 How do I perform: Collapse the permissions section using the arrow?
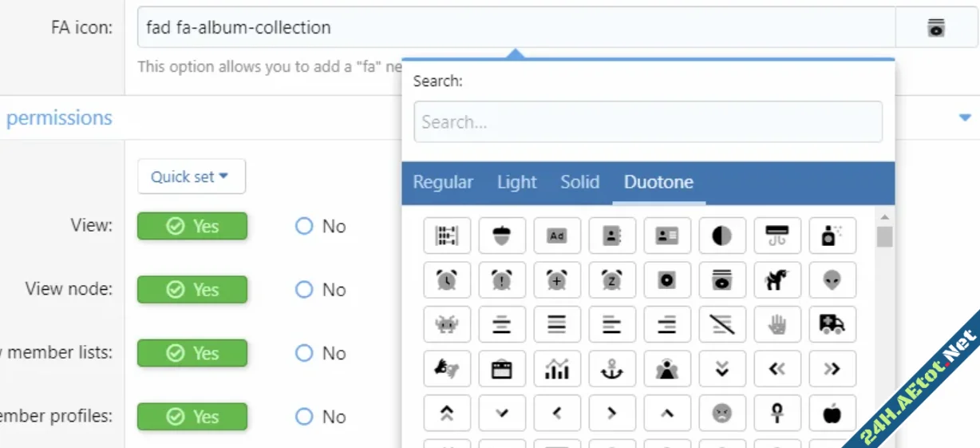(965, 118)
